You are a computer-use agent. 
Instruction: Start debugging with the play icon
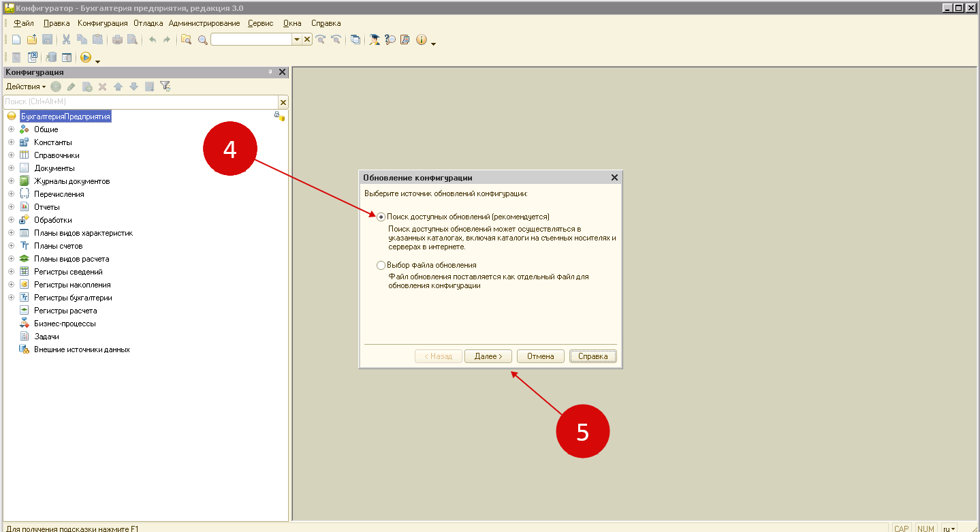click(x=86, y=57)
